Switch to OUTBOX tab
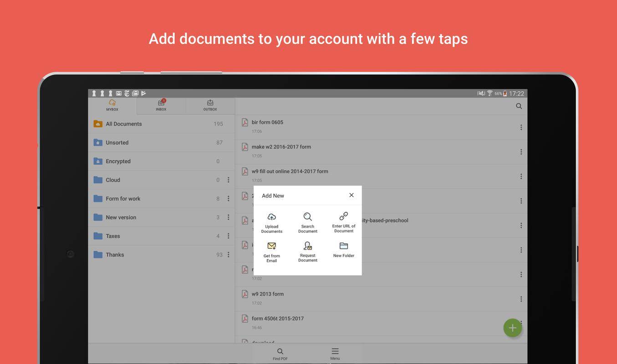The image size is (617, 364). [210, 106]
